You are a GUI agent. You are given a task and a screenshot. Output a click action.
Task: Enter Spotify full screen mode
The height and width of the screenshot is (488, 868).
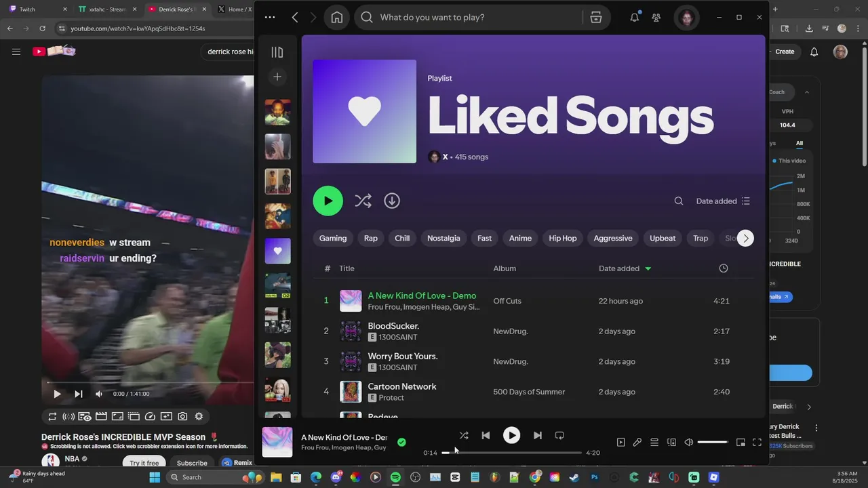point(757,443)
